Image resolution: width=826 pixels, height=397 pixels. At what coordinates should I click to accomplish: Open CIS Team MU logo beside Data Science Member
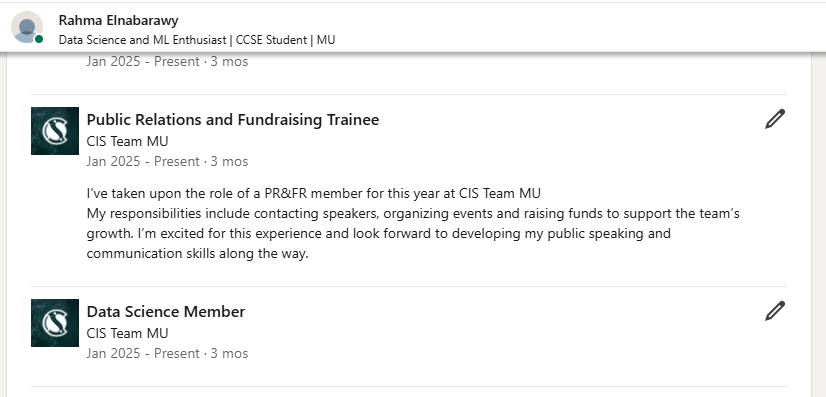click(55, 323)
